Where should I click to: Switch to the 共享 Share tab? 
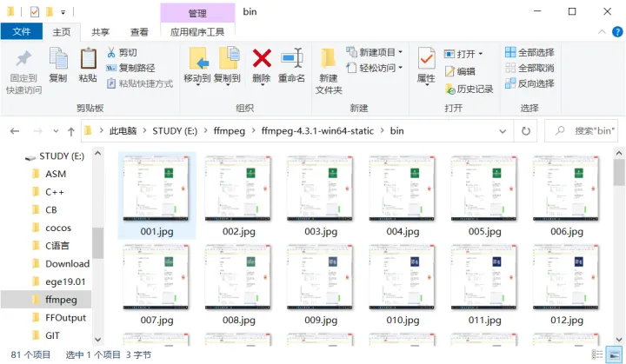click(x=100, y=32)
